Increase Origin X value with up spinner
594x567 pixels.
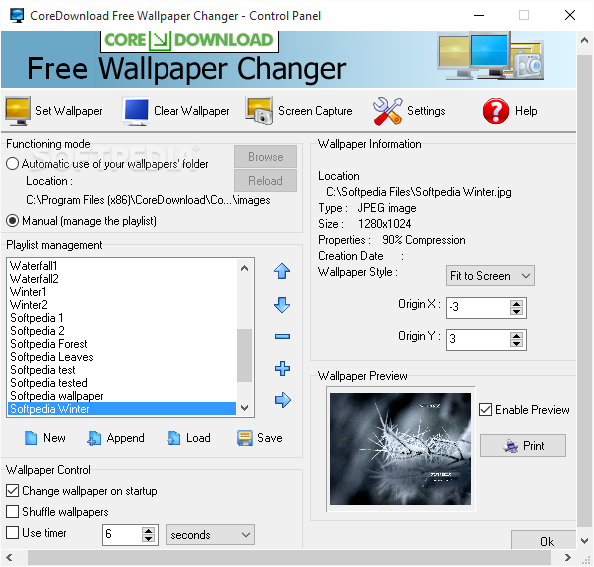pos(516,303)
